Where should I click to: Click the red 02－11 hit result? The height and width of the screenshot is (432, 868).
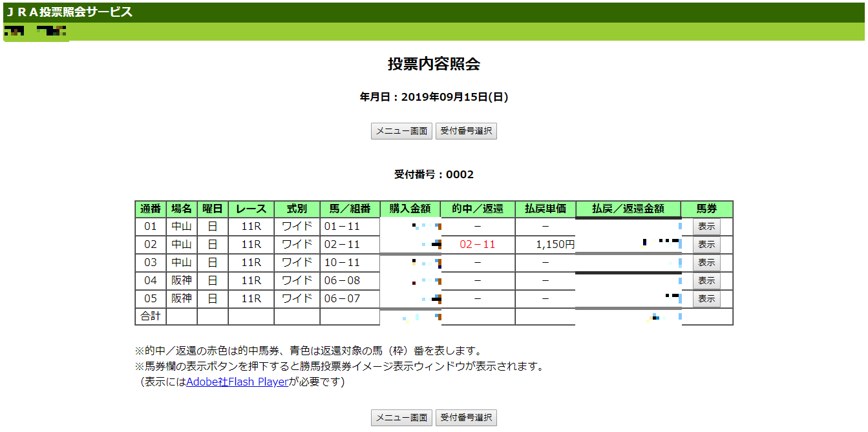pyautogui.click(x=478, y=245)
